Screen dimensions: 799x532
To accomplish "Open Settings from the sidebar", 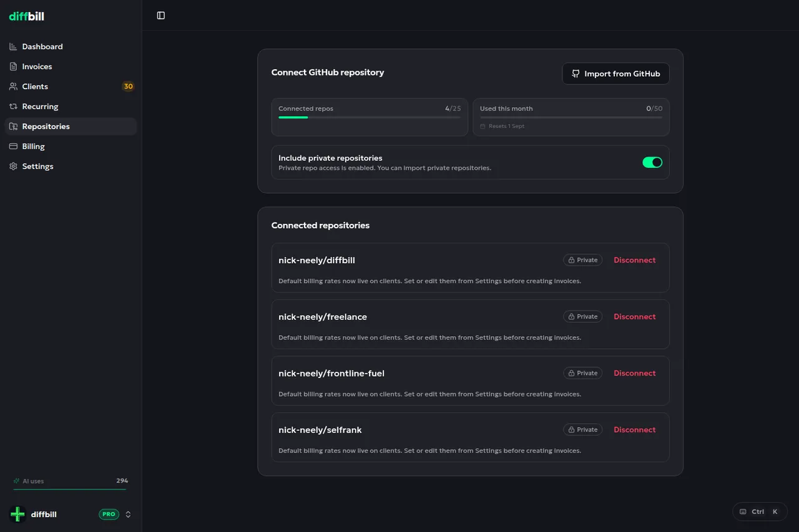I will [71, 167].
